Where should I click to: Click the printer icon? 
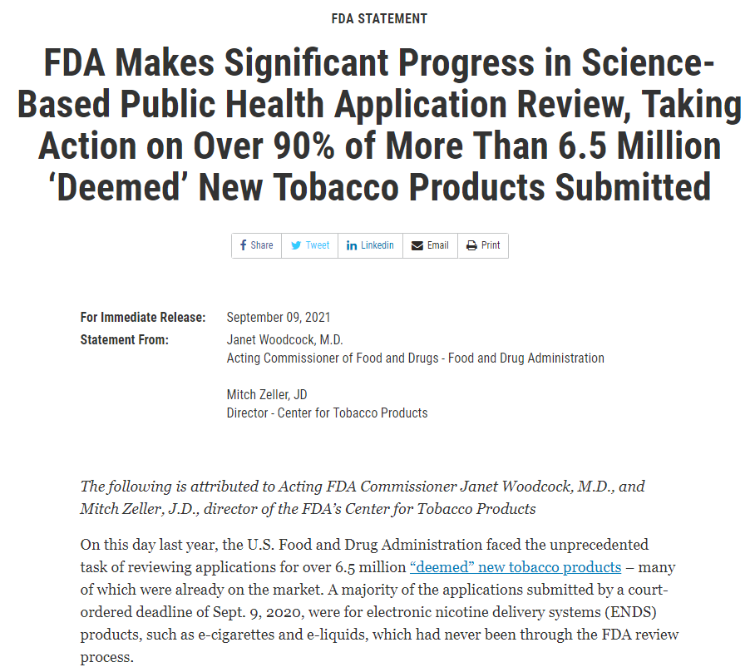471,246
